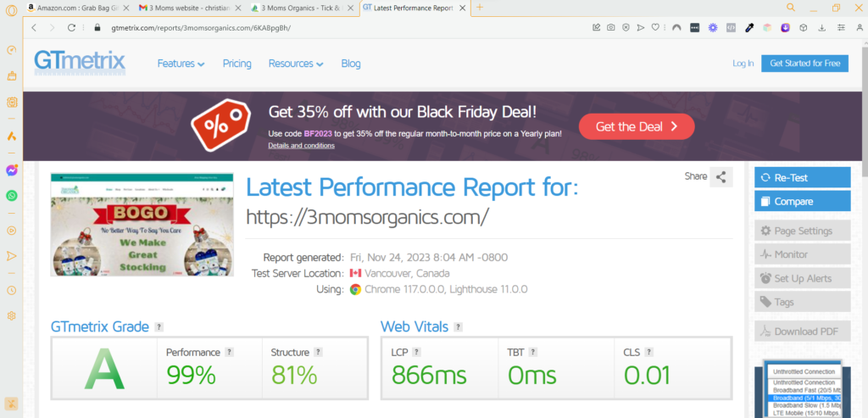
Task: Click the Compare button
Action: pyautogui.click(x=802, y=202)
